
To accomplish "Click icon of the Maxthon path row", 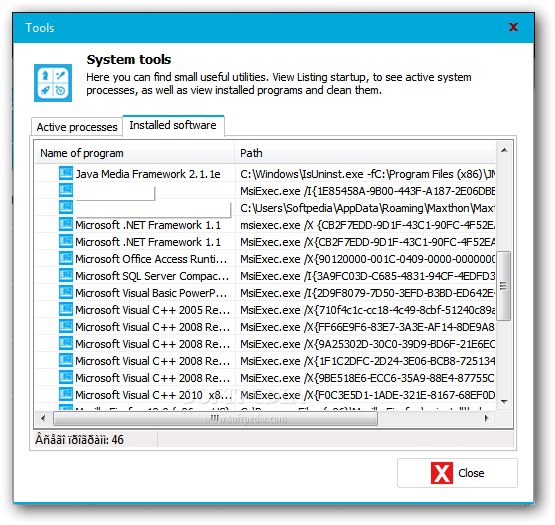I will [x=66, y=207].
